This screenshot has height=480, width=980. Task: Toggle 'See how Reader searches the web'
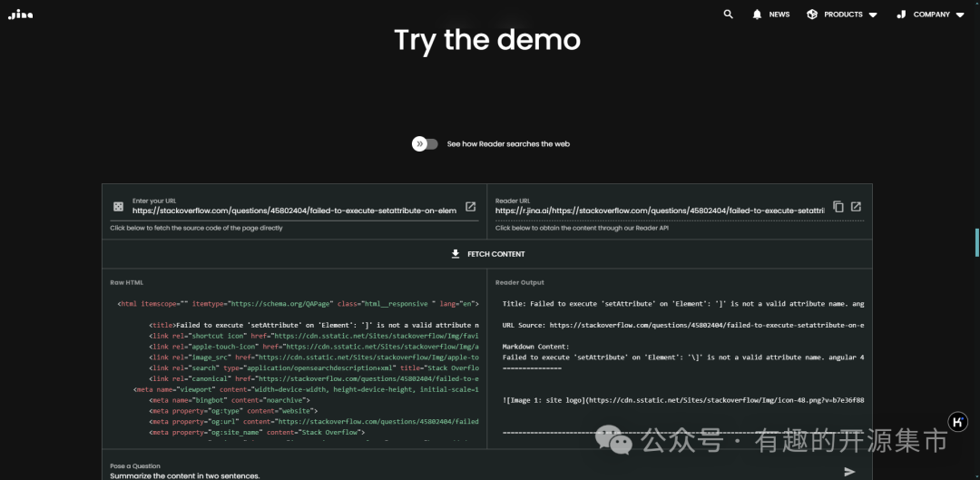pos(425,144)
